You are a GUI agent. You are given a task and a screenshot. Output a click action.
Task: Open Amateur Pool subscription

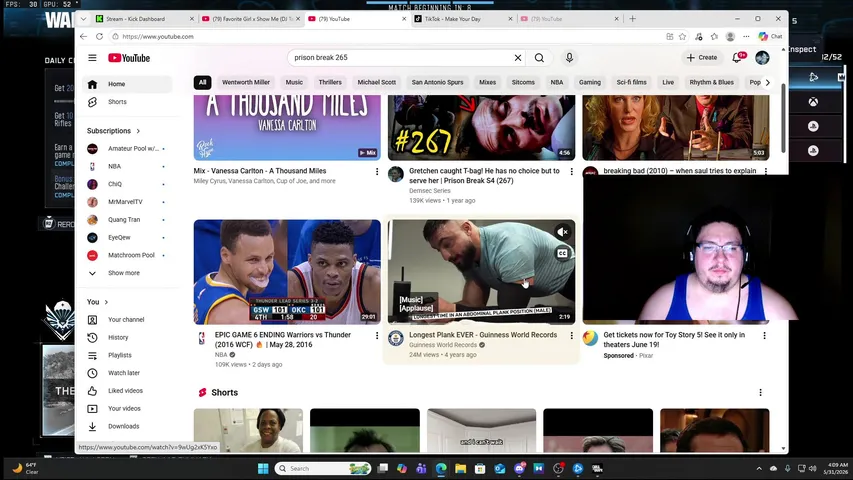(127, 149)
